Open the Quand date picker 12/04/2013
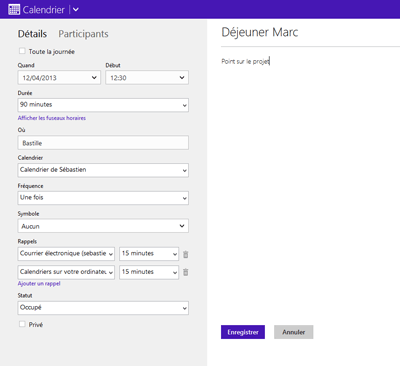This screenshot has height=366, width=400. (x=59, y=78)
